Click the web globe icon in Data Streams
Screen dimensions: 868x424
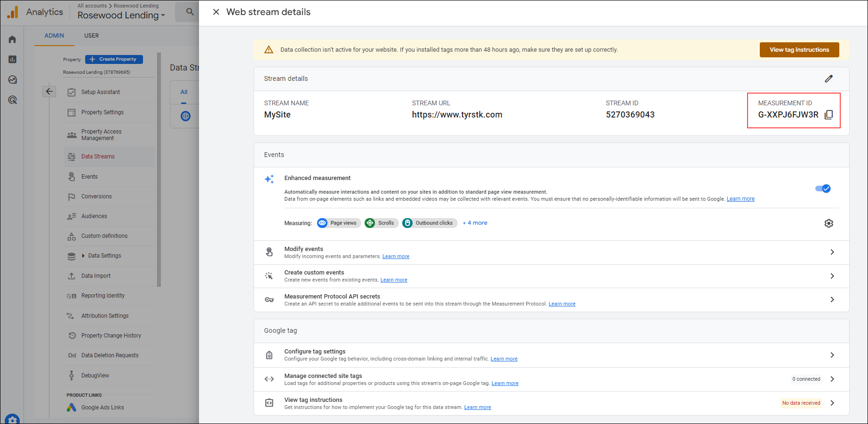pyautogui.click(x=186, y=116)
